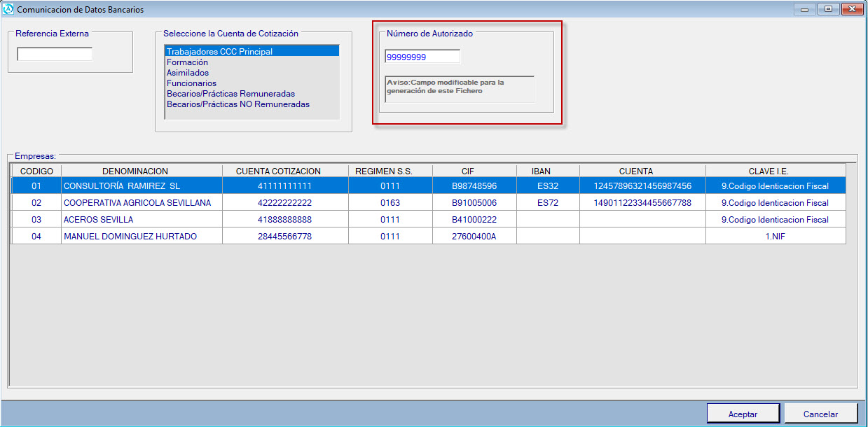868x427 pixels.
Task: Select Funcionarios in the account list
Action: click(x=191, y=83)
